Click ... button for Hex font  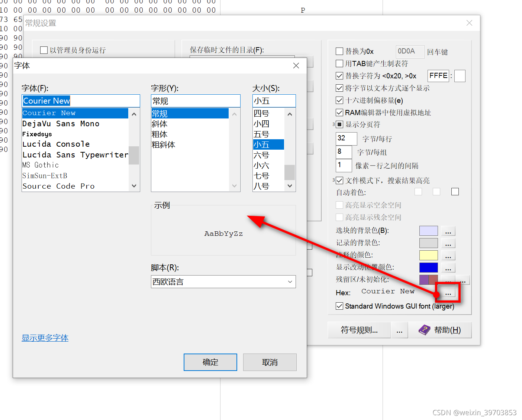point(448,293)
